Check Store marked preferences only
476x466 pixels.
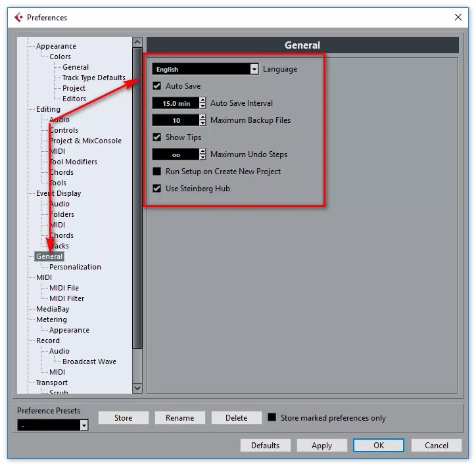point(272,417)
